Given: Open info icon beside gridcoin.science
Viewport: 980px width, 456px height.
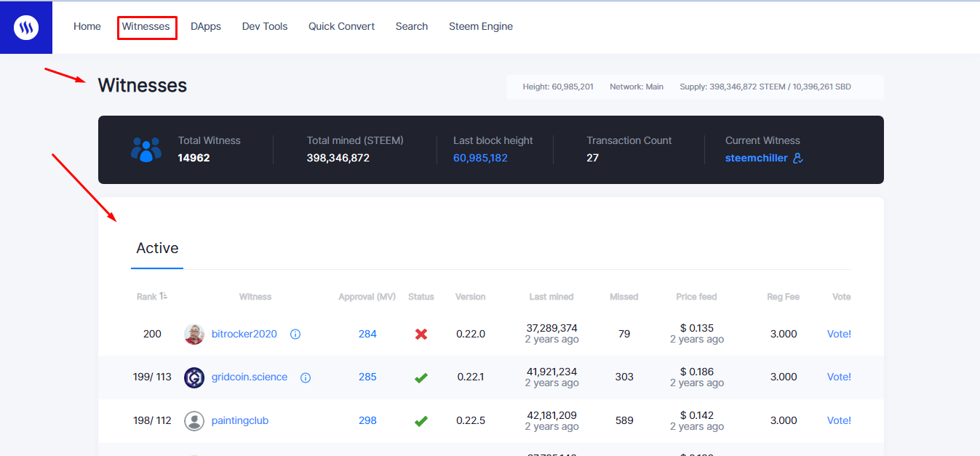Looking at the screenshot, I should [x=306, y=377].
